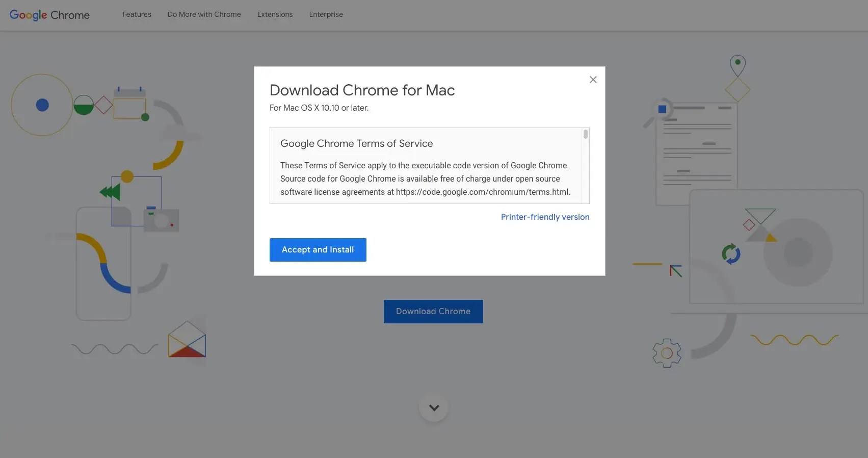Click the 'Download Chrome for Mac' title
The width and height of the screenshot is (868, 458).
pos(362,90)
